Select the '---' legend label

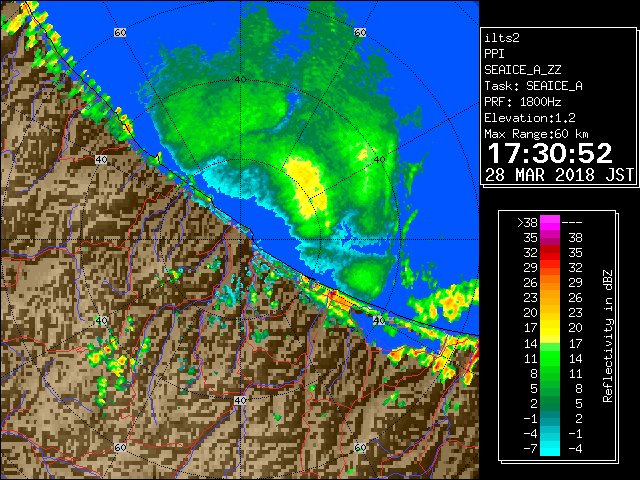click(x=571, y=222)
